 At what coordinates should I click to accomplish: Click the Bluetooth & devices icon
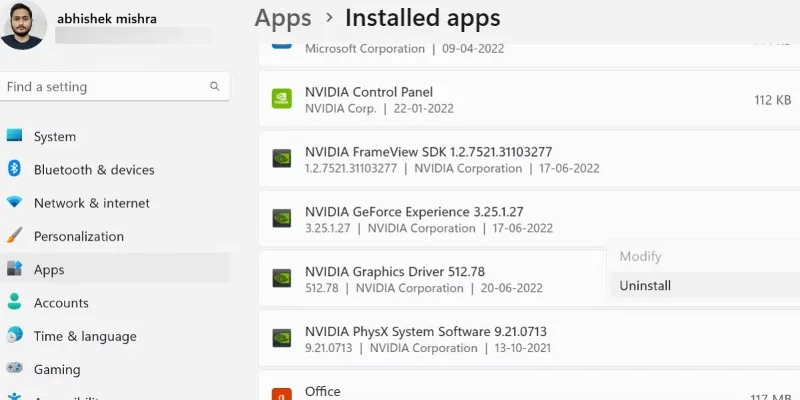14,168
